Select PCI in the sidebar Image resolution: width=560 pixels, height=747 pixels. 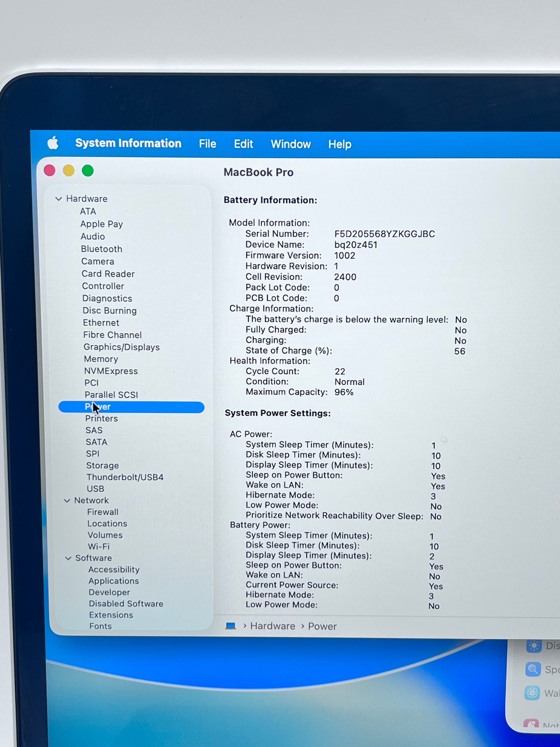(91, 383)
